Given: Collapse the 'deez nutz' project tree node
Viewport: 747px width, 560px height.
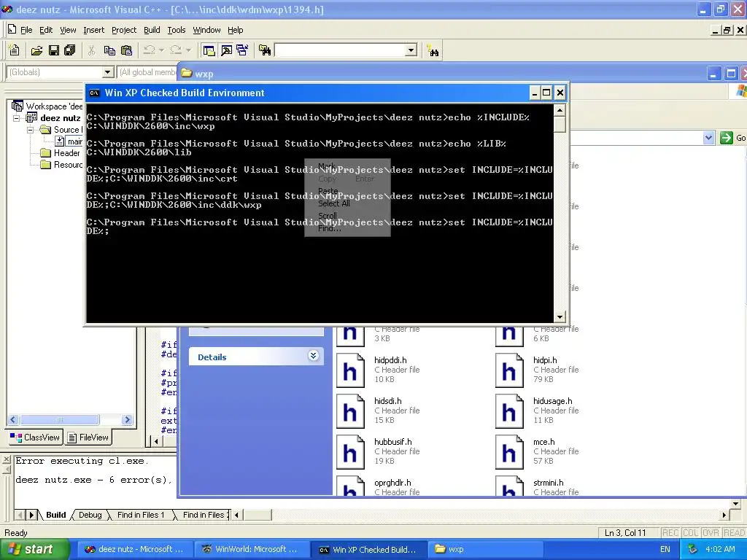Looking at the screenshot, I should click(x=17, y=118).
